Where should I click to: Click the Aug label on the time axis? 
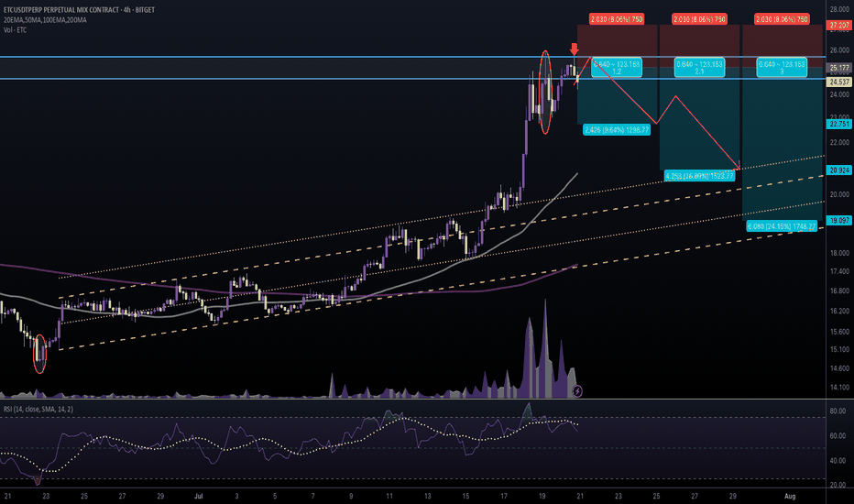tap(790, 497)
